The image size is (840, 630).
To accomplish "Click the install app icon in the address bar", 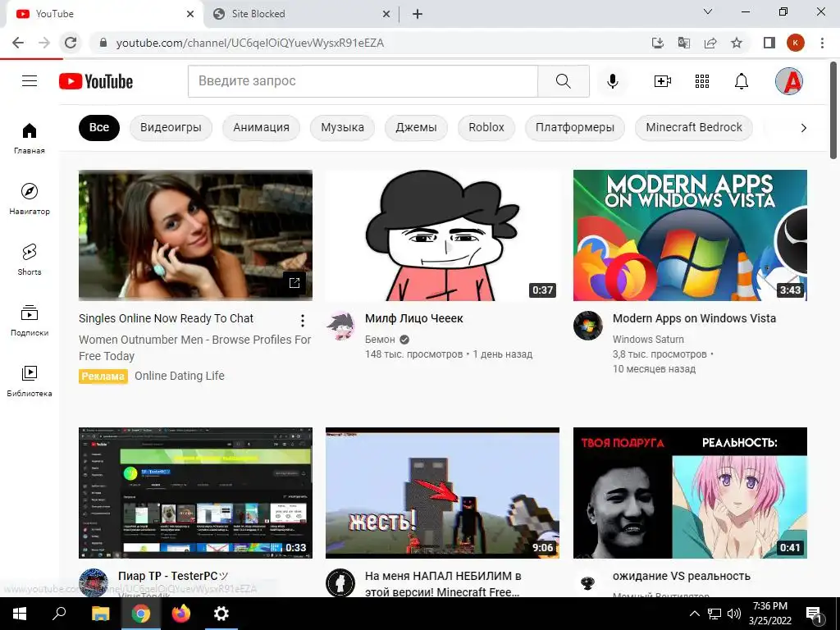I will coord(658,43).
